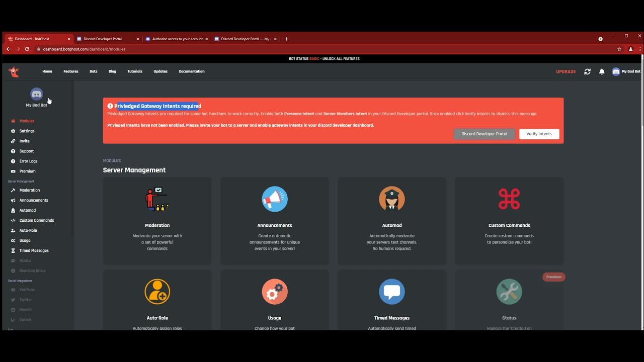This screenshot has height=362, width=644.
Task: Open the Bots menu item
Action: pyautogui.click(x=94, y=71)
